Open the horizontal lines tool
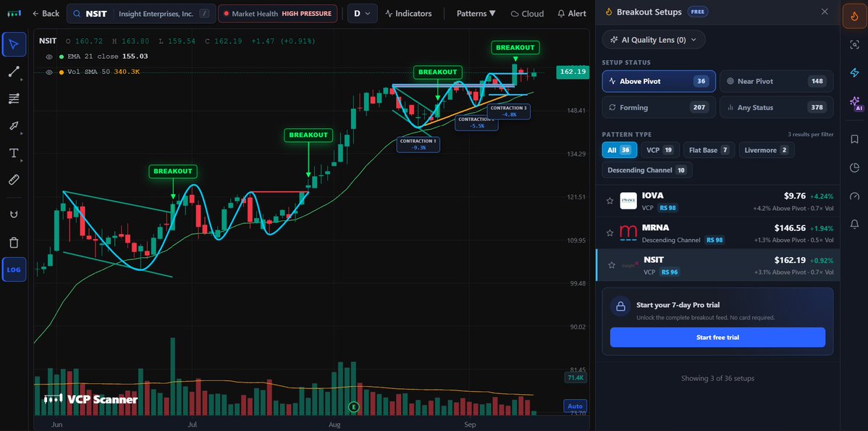The height and width of the screenshot is (431, 868). 14,99
